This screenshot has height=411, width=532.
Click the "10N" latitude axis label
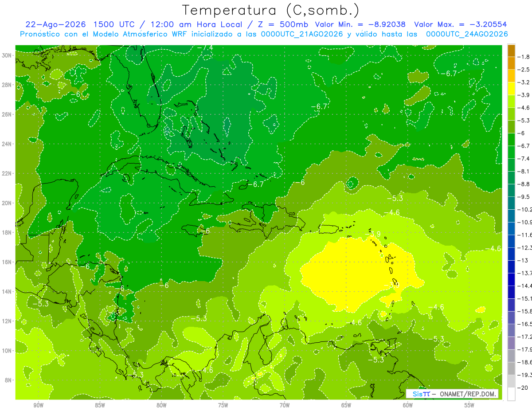7,350
